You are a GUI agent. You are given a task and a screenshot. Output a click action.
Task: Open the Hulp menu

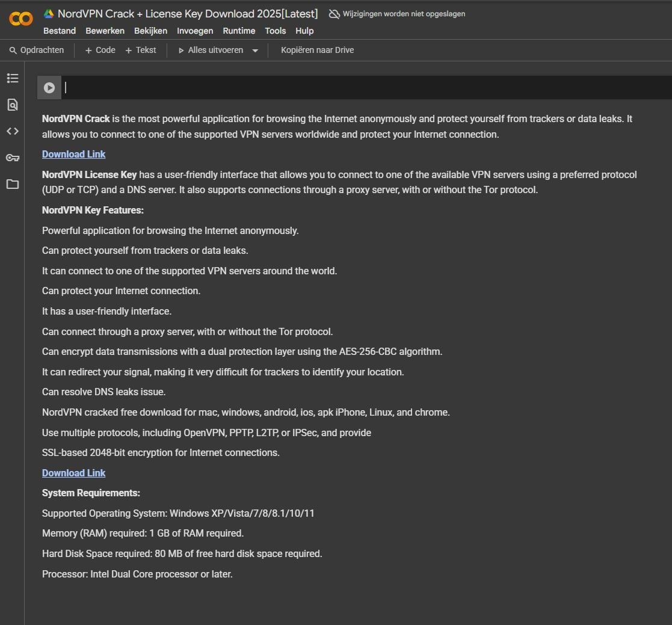(x=304, y=31)
